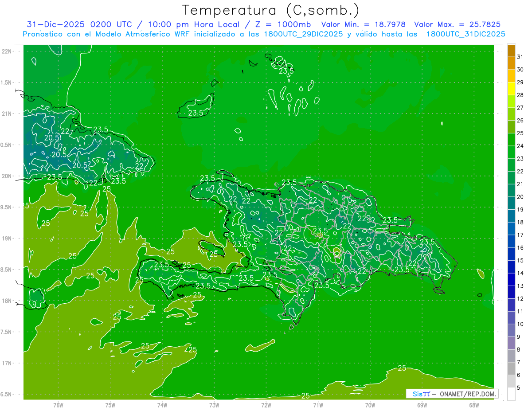Select the Z = 1000mb level text
The width and height of the screenshot is (532, 411).
[283, 24]
